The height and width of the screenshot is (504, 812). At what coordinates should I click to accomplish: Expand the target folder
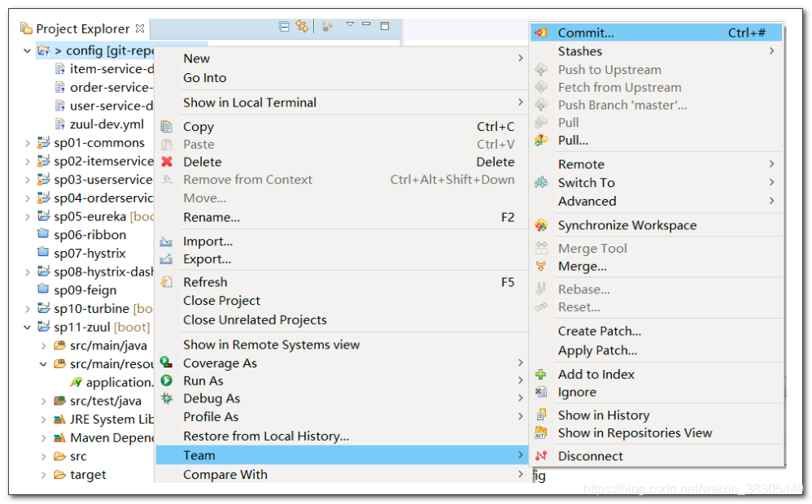click(x=44, y=475)
